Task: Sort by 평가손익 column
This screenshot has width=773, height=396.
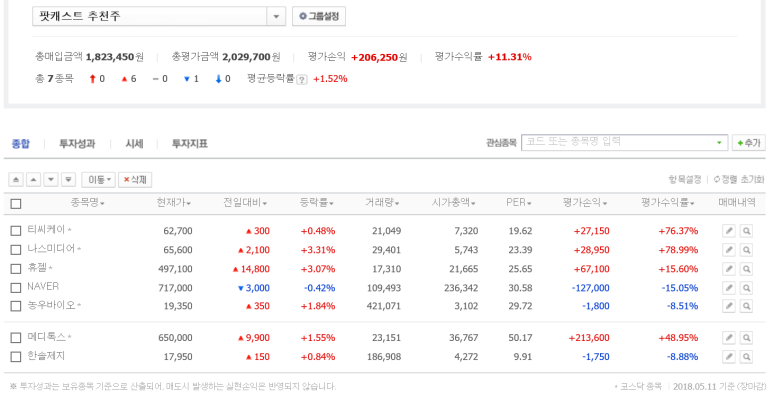Action: [x=585, y=203]
